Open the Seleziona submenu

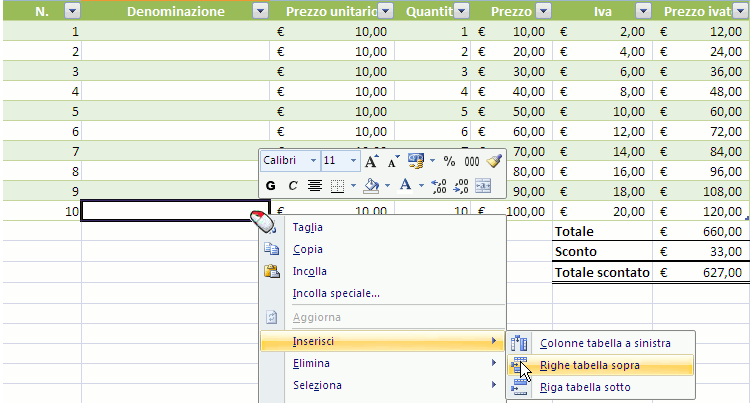click(383, 385)
